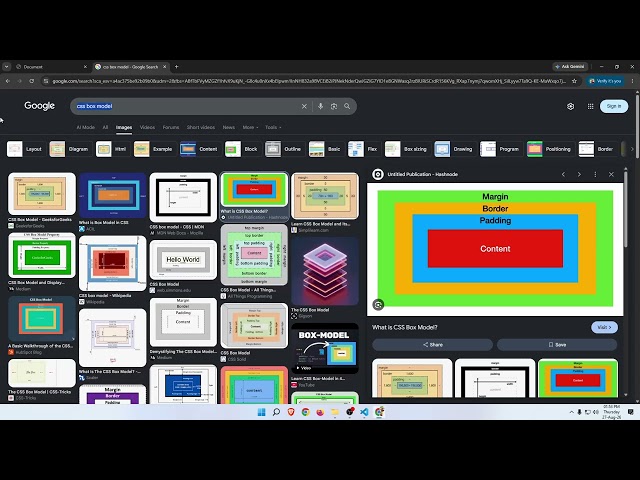Select the Videos results tab
This screenshot has width=640, height=480.
(x=147, y=127)
